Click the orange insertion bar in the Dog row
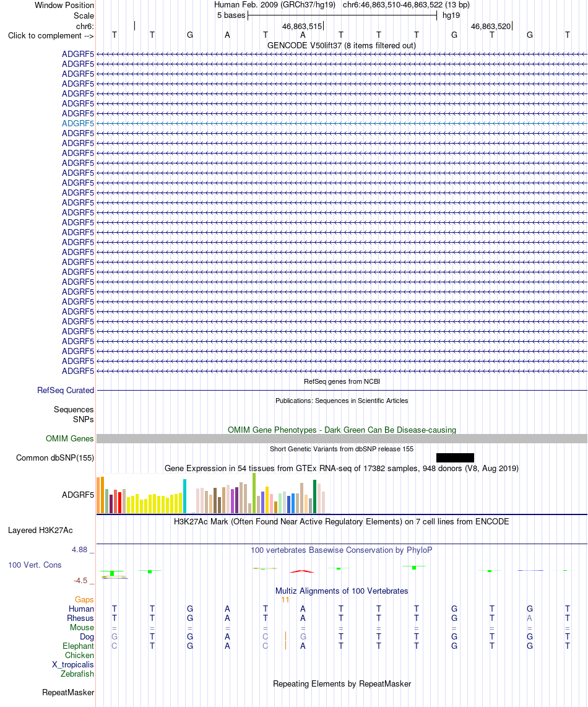This screenshot has width=588, height=707. [x=285, y=636]
